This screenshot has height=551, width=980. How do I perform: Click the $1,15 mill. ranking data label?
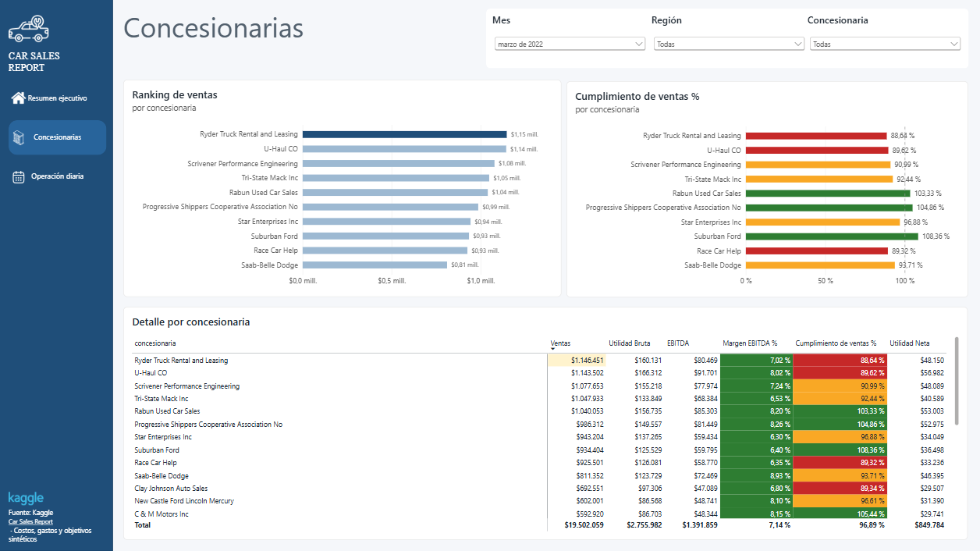(524, 134)
